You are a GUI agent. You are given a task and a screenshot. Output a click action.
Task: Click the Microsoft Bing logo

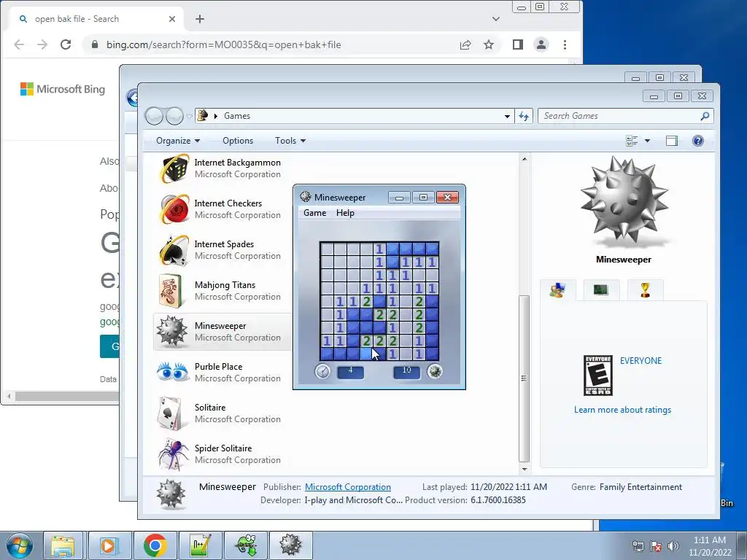[63, 89]
